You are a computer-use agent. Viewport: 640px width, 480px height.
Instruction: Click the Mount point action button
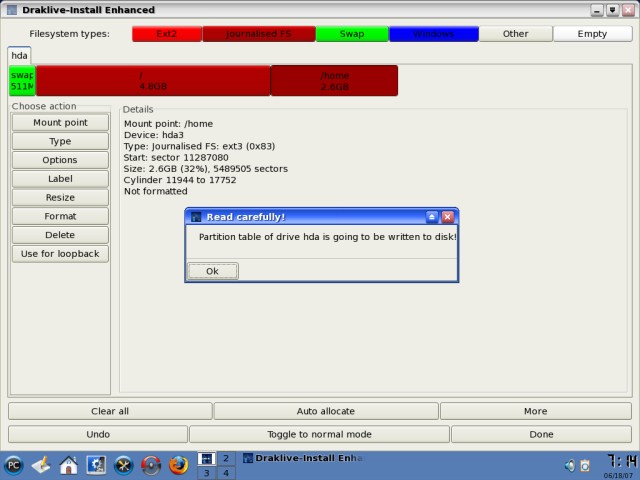tap(60, 123)
